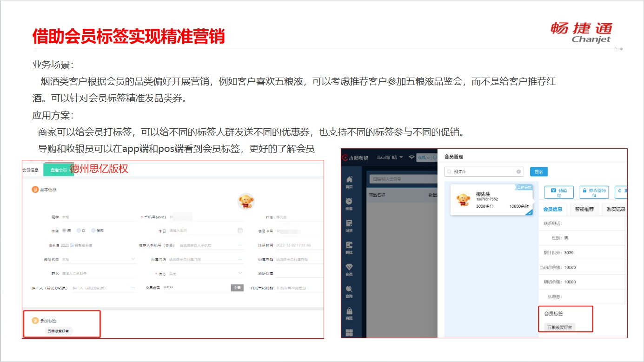Click the 成长值 3031 link

[65, 245]
